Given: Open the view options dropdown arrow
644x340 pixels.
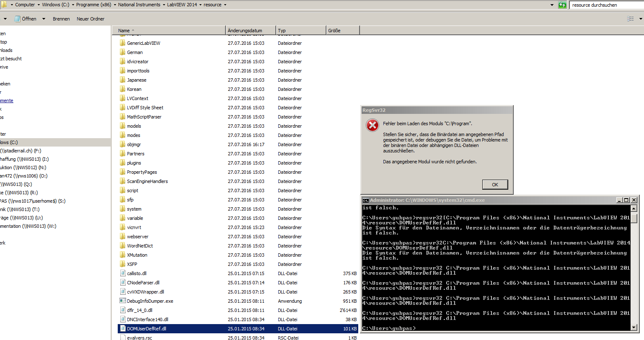Looking at the screenshot, I should coord(641,19).
